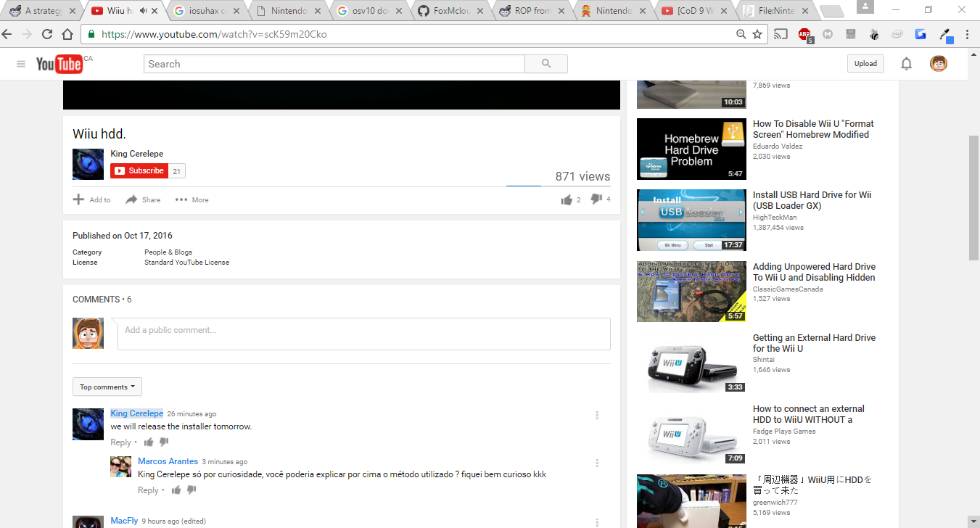The width and height of the screenshot is (980, 528).
Task: Like the video with the thumbs-up icon
Action: 567,199
